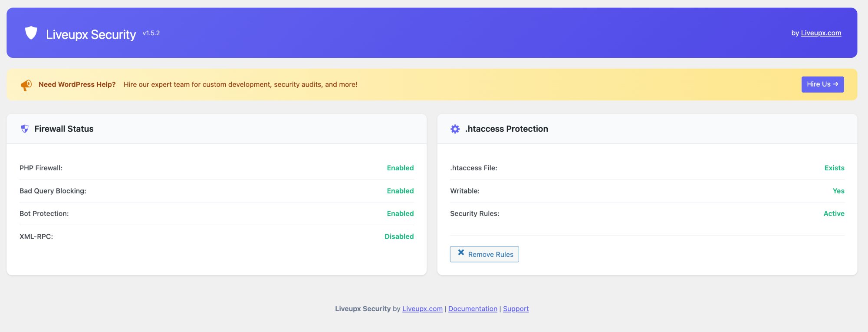Click the orange megaphone icon
Screen dimensions: 868x332
[x=26, y=85]
